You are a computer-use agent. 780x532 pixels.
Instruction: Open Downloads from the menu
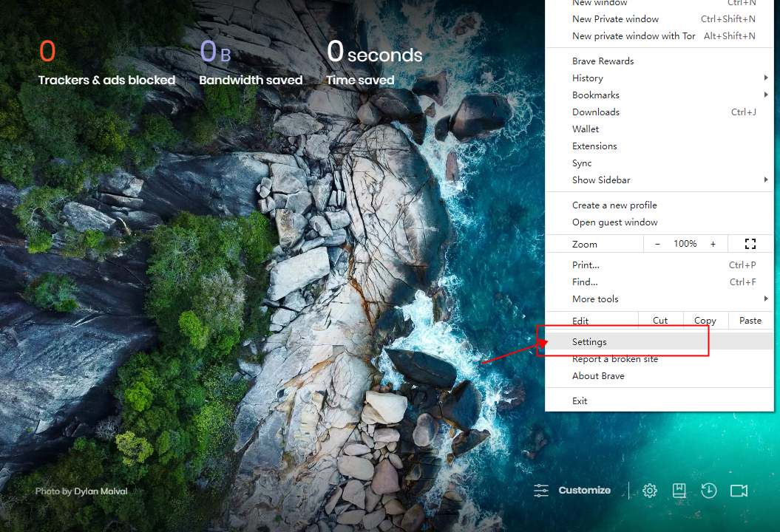(x=596, y=112)
